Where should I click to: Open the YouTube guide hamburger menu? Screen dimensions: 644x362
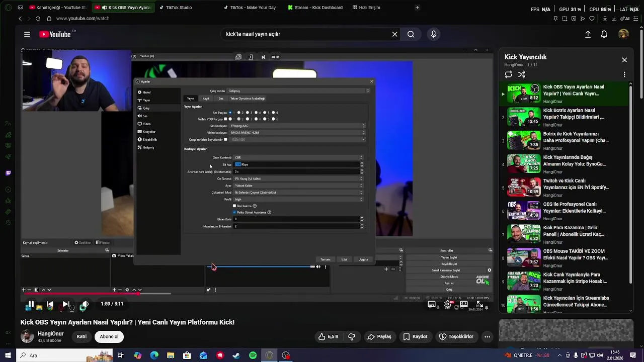tap(27, 34)
